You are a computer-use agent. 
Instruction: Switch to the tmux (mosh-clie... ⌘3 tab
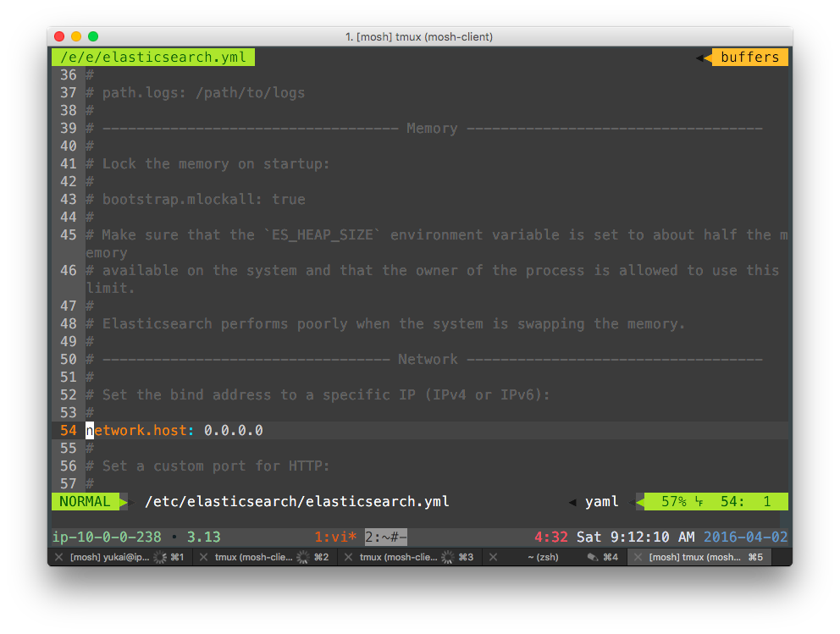coord(409,558)
